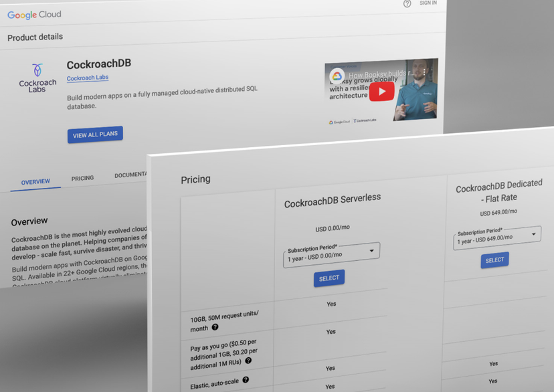Open Serverless Subscription Period dropdown
The width and height of the screenshot is (554, 392).
click(331, 254)
